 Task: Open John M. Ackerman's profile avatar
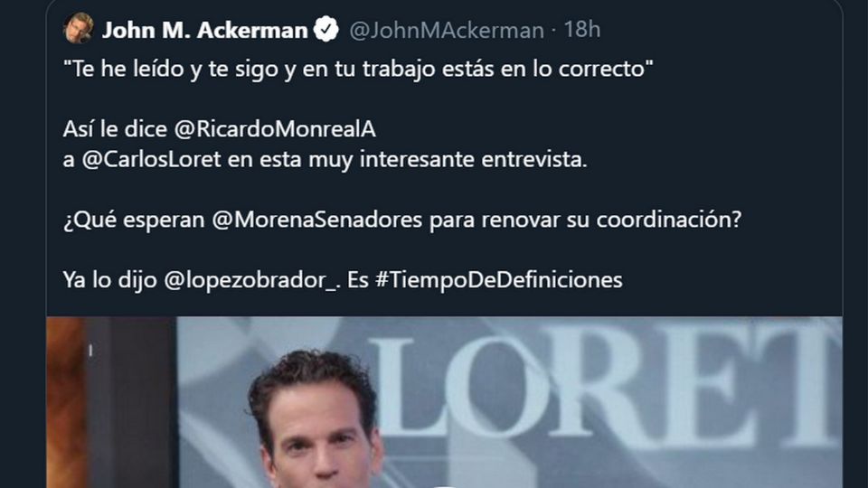coord(78,28)
